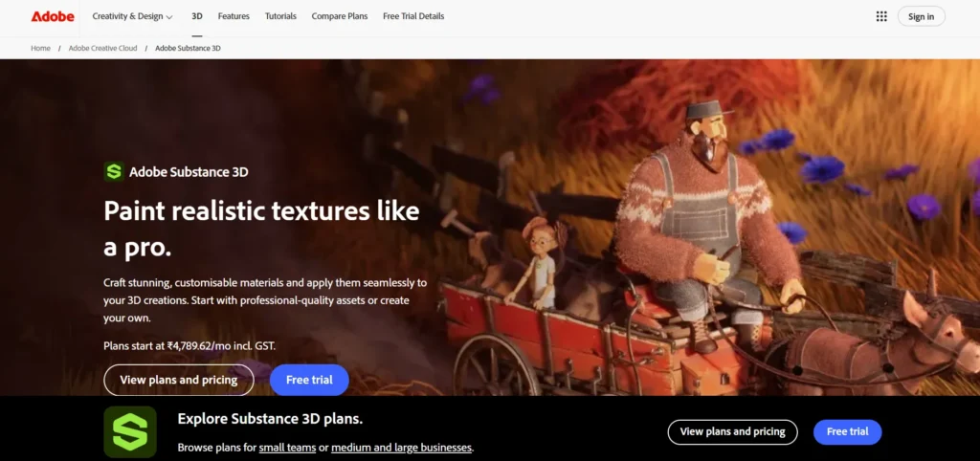
Task: Click the Plans start at ₹4,789.62/mo text
Action: (x=189, y=345)
